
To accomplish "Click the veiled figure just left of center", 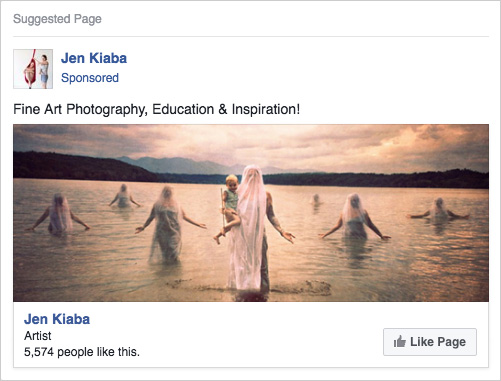I will [x=168, y=225].
